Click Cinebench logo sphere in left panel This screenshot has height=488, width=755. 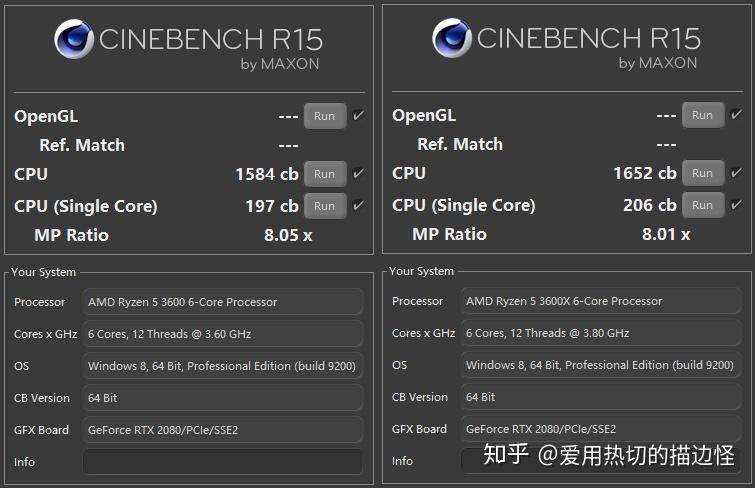pyautogui.click(x=74, y=39)
